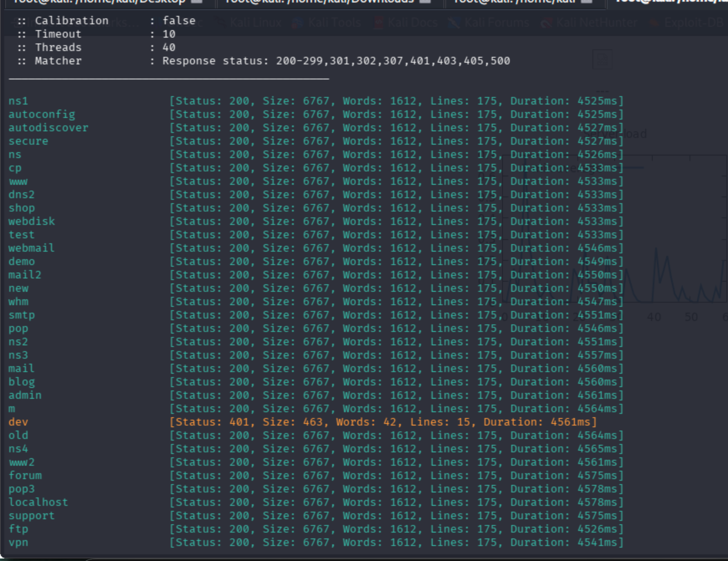The width and height of the screenshot is (728, 561).
Task: Click the 'webmail' result name
Action: point(31,248)
